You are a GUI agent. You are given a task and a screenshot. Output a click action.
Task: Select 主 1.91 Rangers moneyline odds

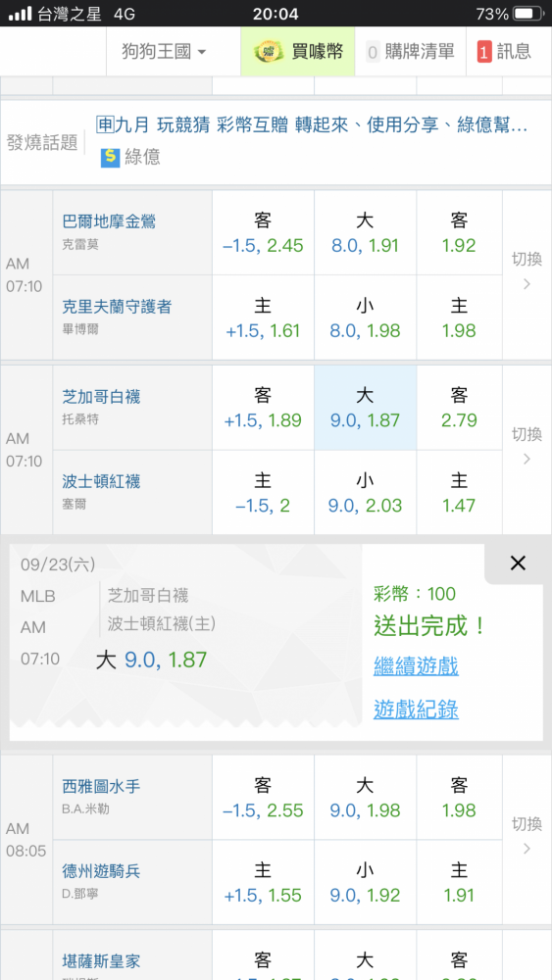tap(459, 882)
